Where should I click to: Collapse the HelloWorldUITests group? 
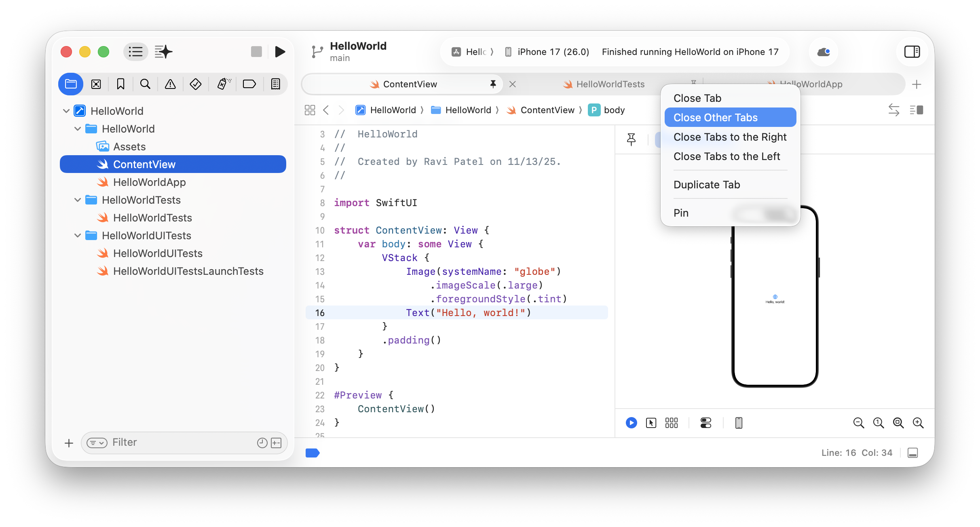click(77, 236)
